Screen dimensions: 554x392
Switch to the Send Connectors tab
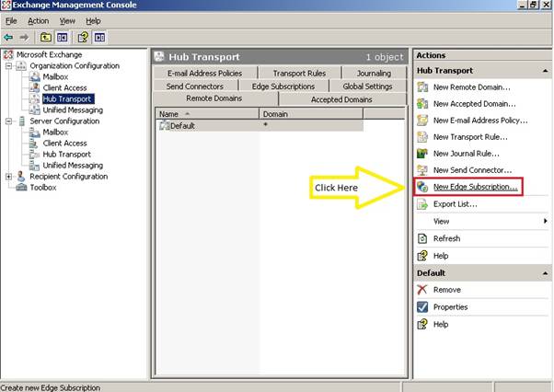[x=195, y=86]
